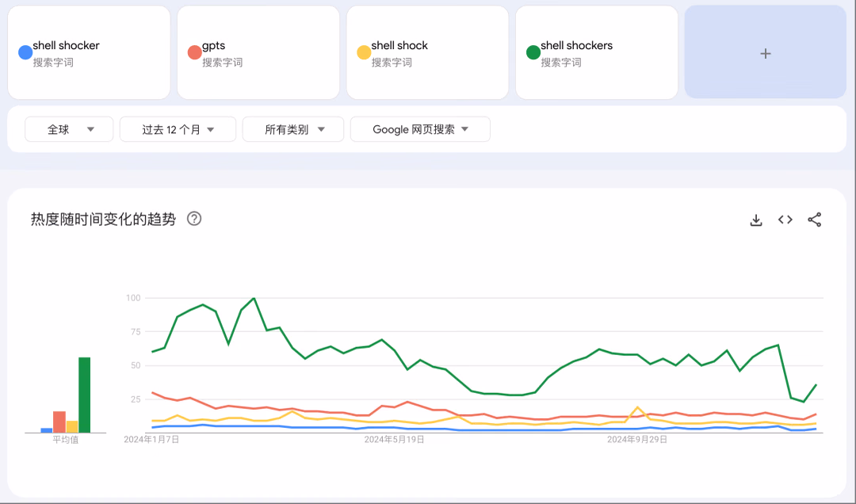Viewport: 856px width, 504px height.
Task: Click the yellow average bar in 平均值 chart
Action: pos(72,426)
